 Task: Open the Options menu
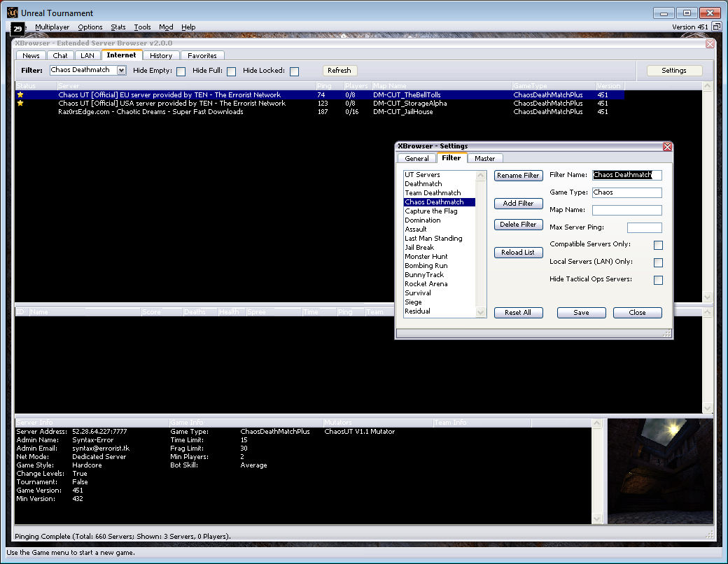[x=90, y=27]
